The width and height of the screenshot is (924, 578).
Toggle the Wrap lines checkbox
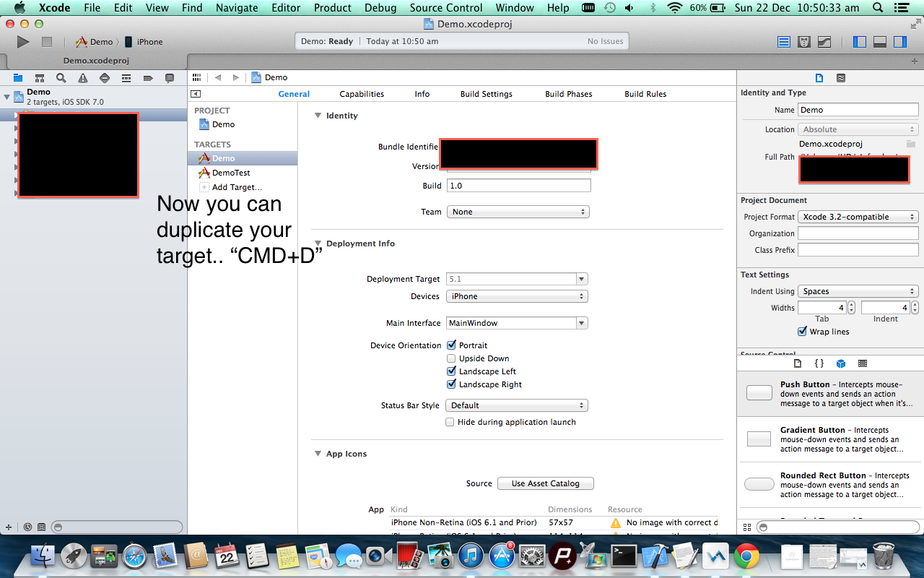[802, 332]
